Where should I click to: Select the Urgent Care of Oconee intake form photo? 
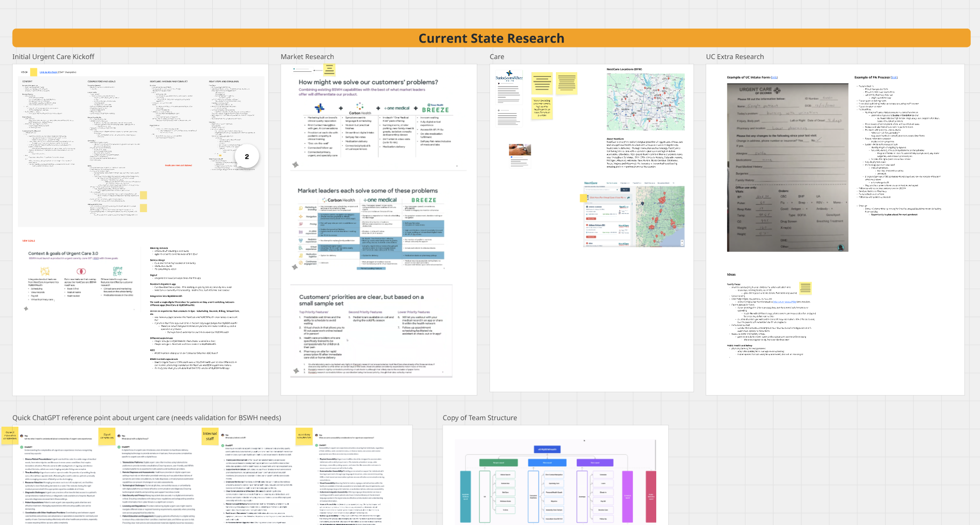787,167
